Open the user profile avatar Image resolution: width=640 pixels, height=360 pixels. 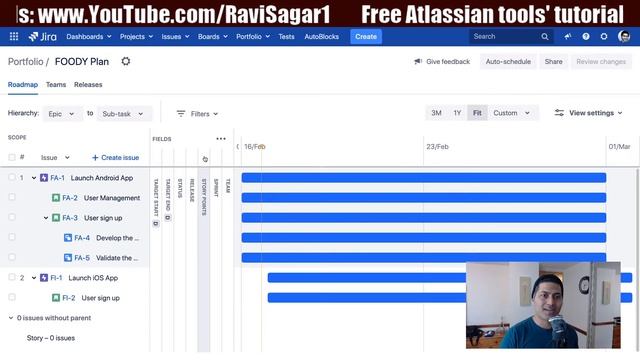[x=624, y=37]
